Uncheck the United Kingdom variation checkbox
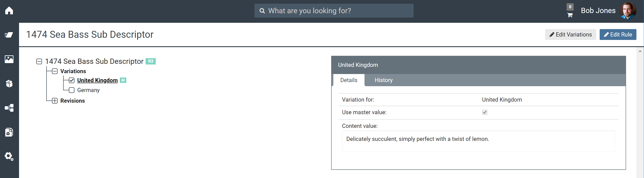The width and height of the screenshot is (644, 178). pyautogui.click(x=72, y=80)
